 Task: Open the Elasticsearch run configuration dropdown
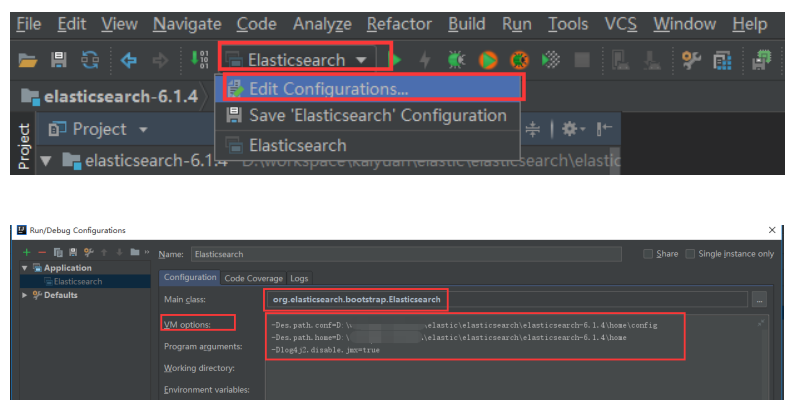pyautogui.click(x=303, y=60)
